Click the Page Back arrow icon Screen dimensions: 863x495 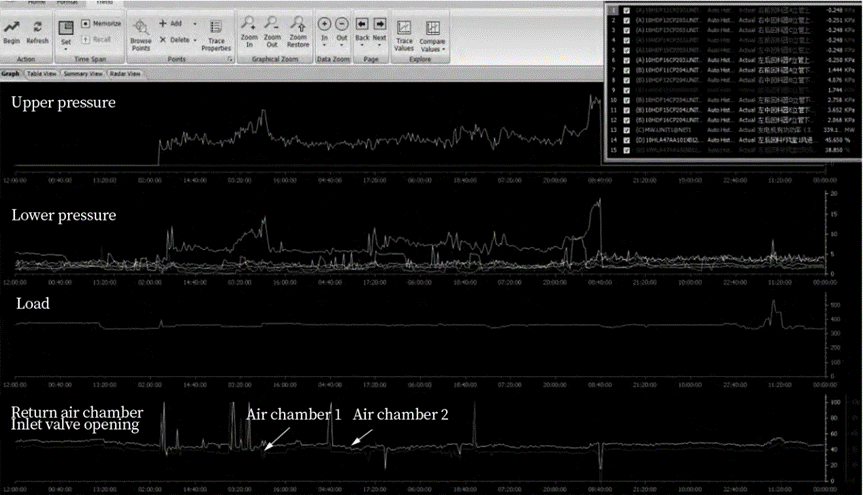point(362,24)
